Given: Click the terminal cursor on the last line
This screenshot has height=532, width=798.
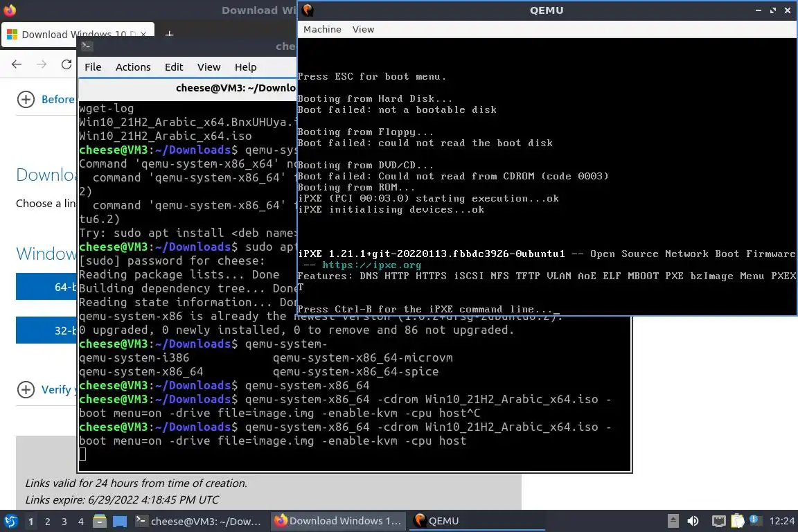Looking at the screenshot, I should click(82, 454).
